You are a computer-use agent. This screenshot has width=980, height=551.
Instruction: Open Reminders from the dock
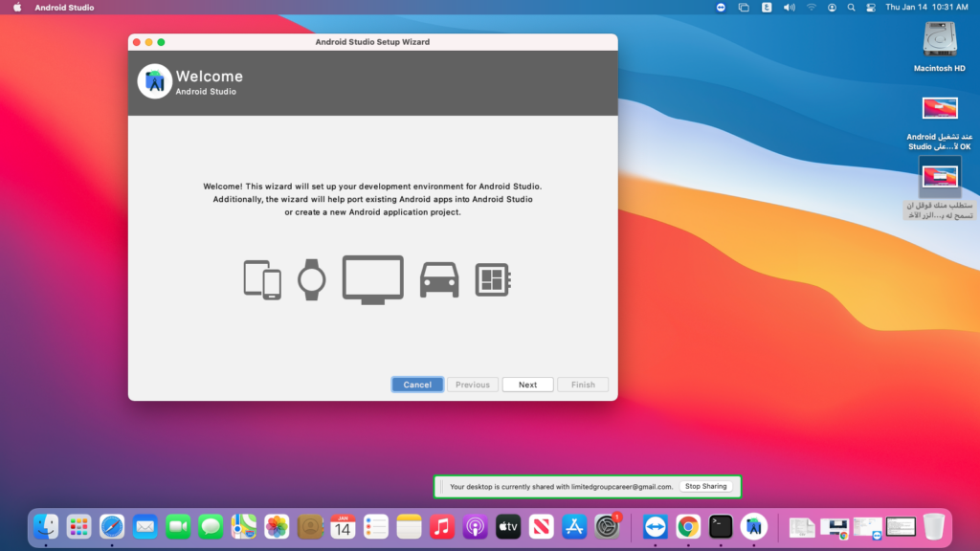pyautogui.click(x=376, y=527)
